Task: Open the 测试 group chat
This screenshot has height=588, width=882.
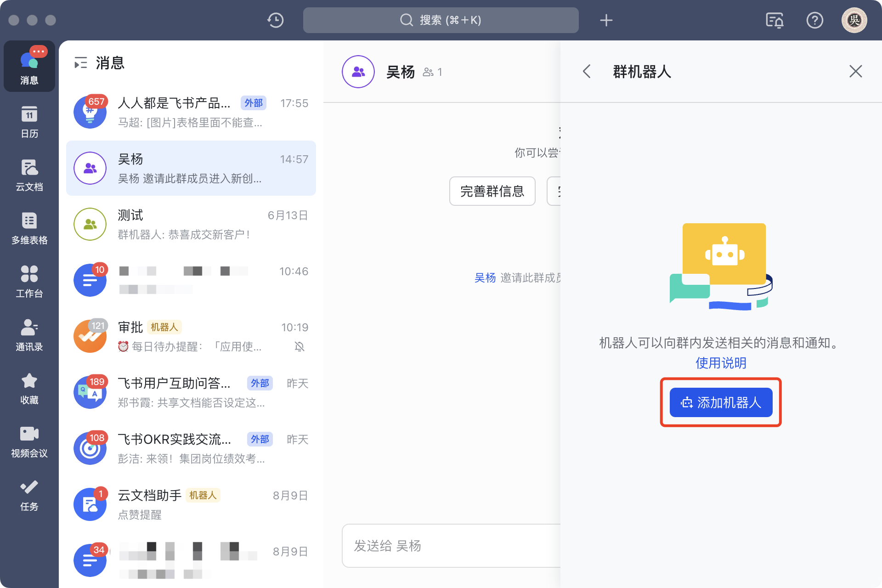Action: [191, 224]
